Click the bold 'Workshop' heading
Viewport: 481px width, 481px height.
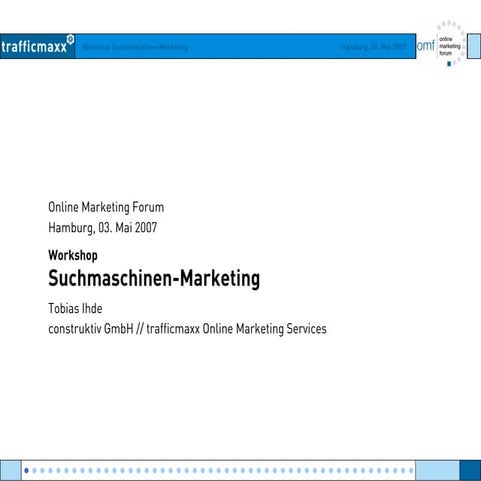(73, 256)
